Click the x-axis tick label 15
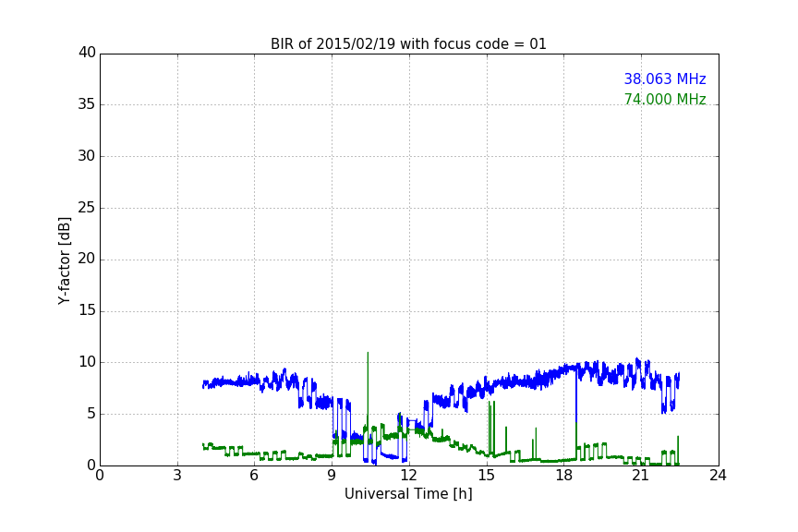This screenshot has width=798, height=532. (486, 476)
